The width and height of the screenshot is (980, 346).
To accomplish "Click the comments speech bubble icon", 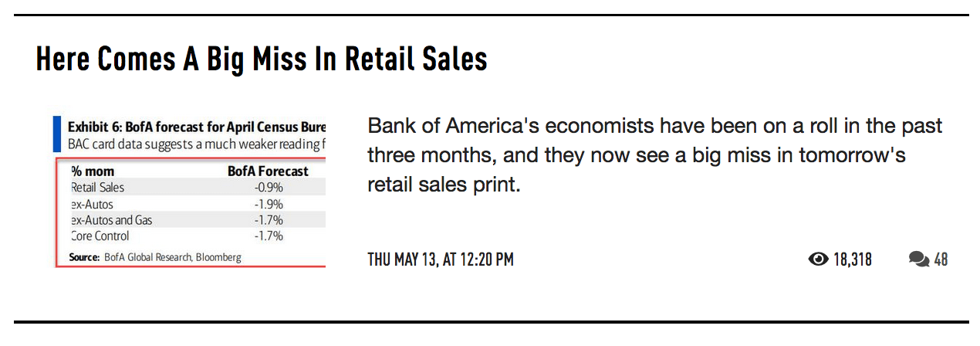I will coord(918,259).
